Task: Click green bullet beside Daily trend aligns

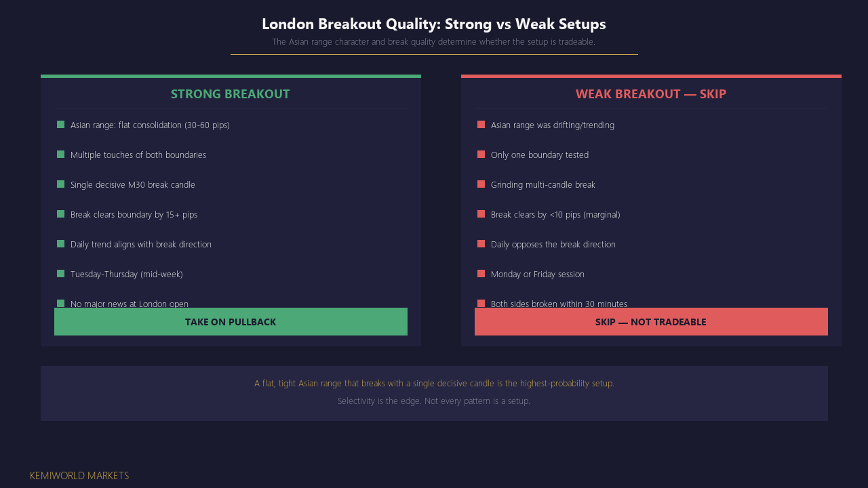Action: pyautogui.click(x=60, y=244)
